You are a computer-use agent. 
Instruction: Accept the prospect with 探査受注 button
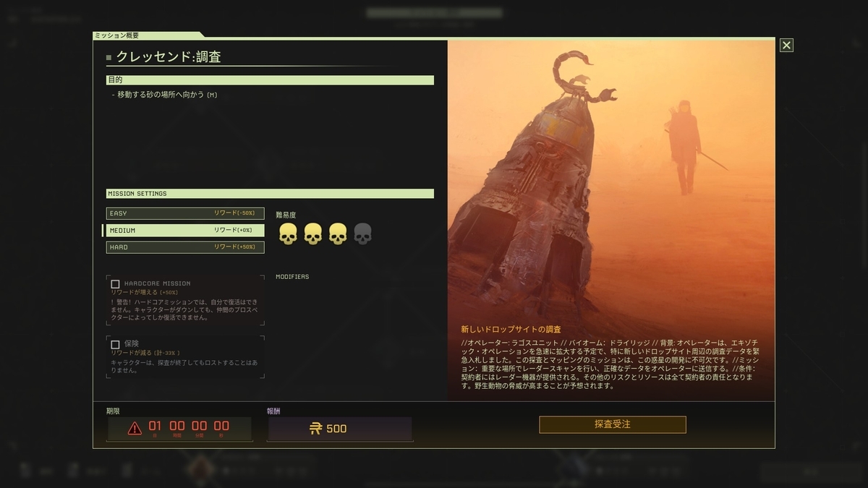point(613,424)
